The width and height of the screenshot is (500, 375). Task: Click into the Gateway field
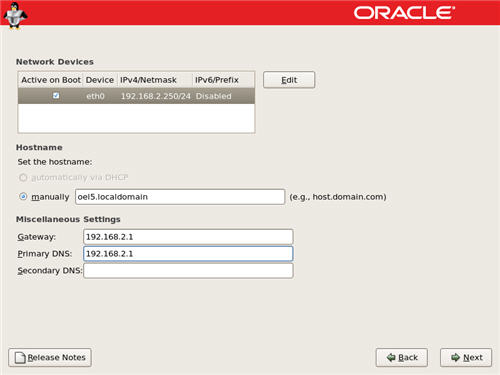188,237
